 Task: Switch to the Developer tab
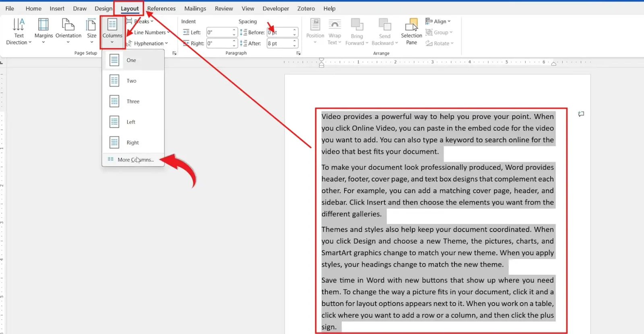click(276, 8)
